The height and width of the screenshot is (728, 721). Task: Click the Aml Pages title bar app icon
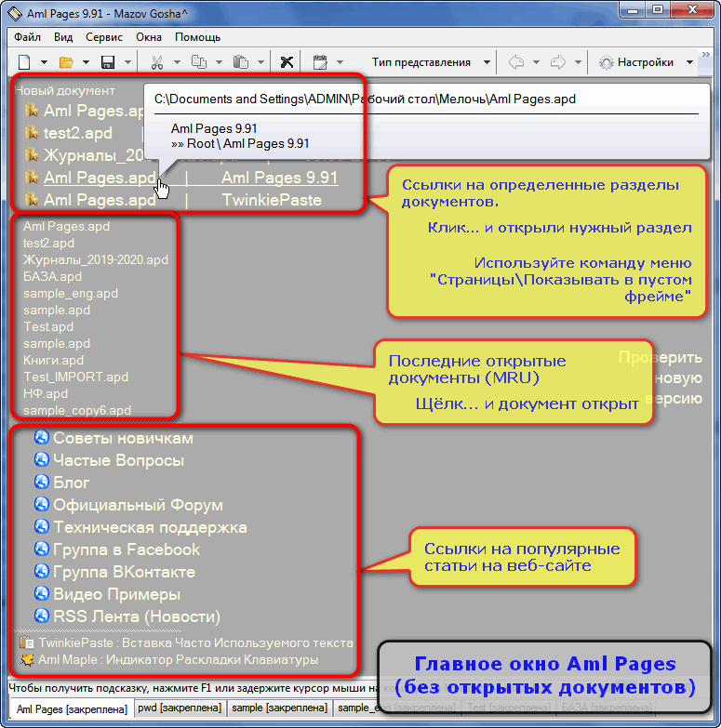pos(15,13)
